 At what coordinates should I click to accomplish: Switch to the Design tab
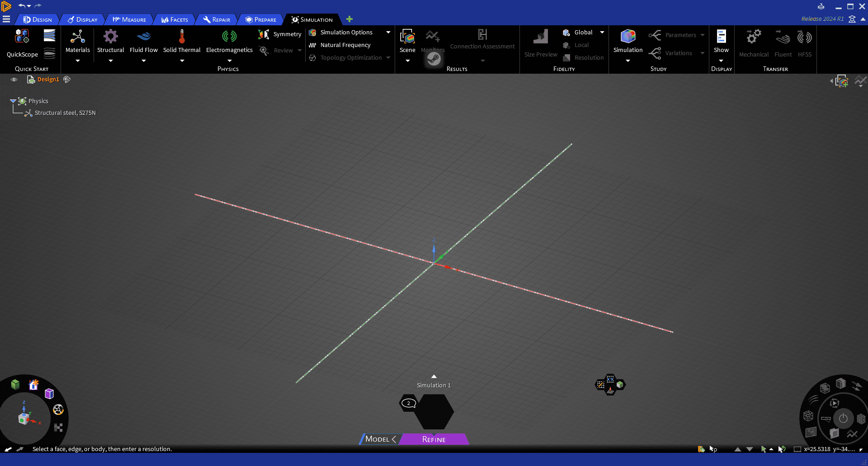pos(38,19)
